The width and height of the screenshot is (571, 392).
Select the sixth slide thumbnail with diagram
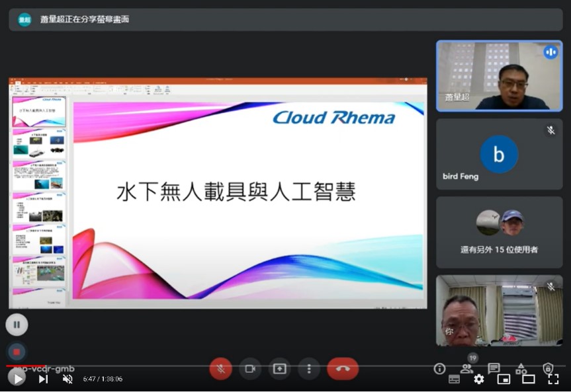(x=39, y=271)
